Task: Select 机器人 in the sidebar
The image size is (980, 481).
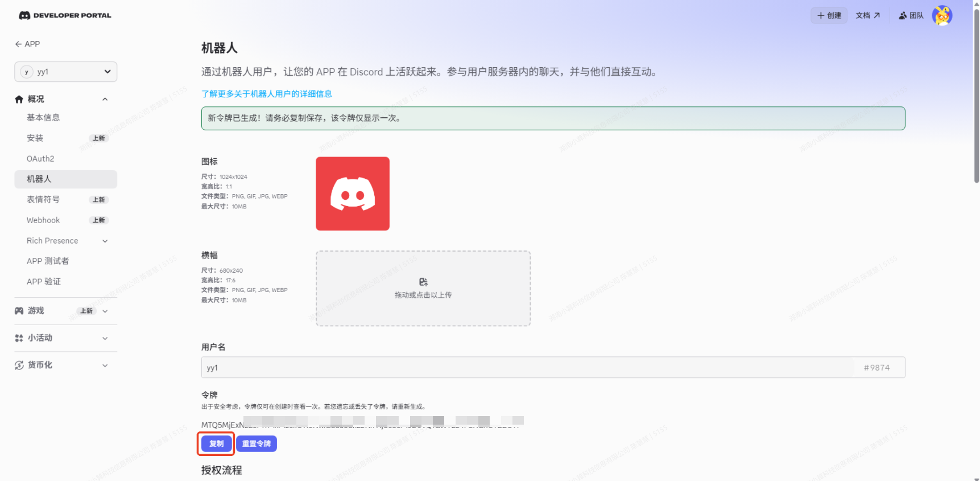Action: (x=66, y=179)
